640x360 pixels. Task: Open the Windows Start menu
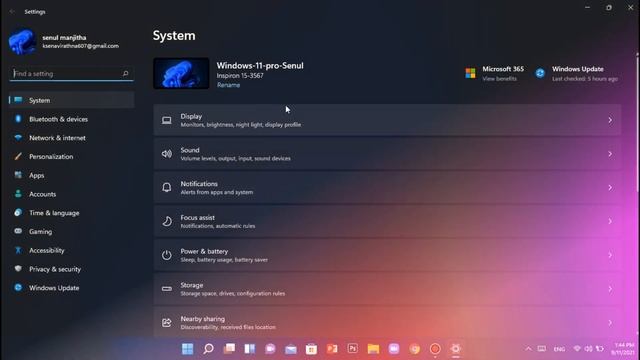point(187,349)
